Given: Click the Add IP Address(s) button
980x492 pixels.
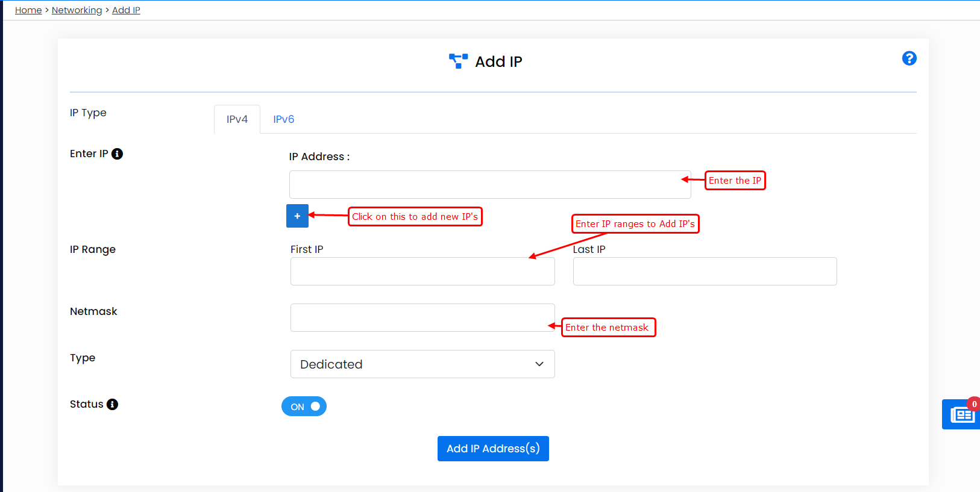Looking at the screenshot, I should pyautogui.click(x=493, y=449).
